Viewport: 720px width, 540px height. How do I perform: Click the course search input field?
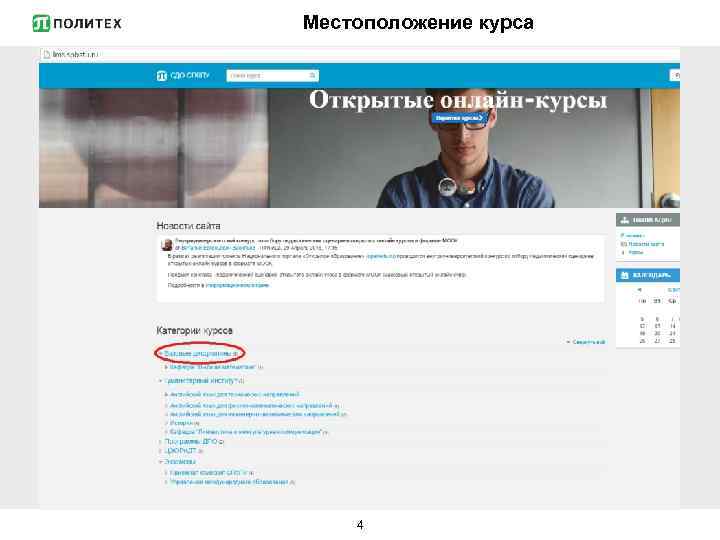[272, 76]
